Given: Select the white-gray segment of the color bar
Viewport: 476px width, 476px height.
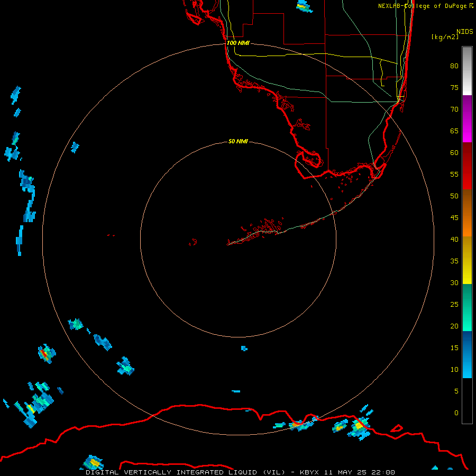Looking at the screenshot, I should [467, 71].
